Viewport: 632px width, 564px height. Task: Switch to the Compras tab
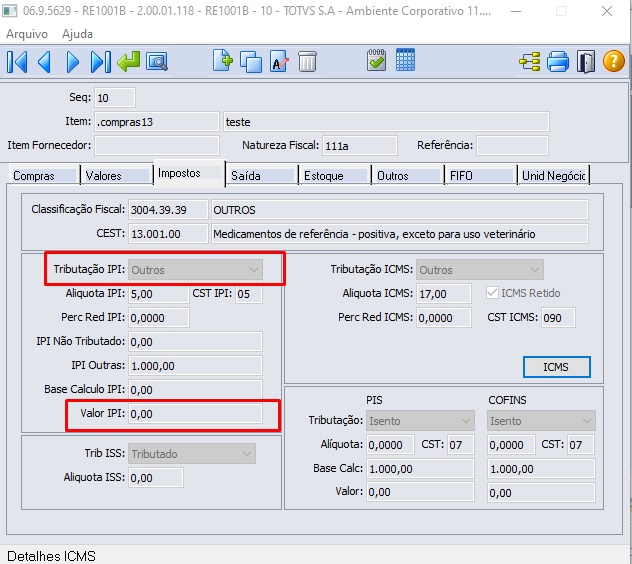(x=44, y=175)
